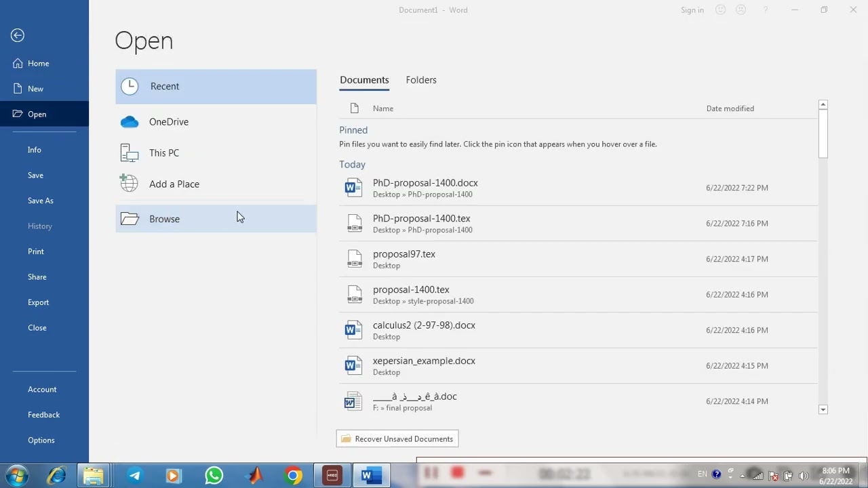Click the EN language indicator
The width and height of the screenshot is (868, 488).
(x=702, y=474)
